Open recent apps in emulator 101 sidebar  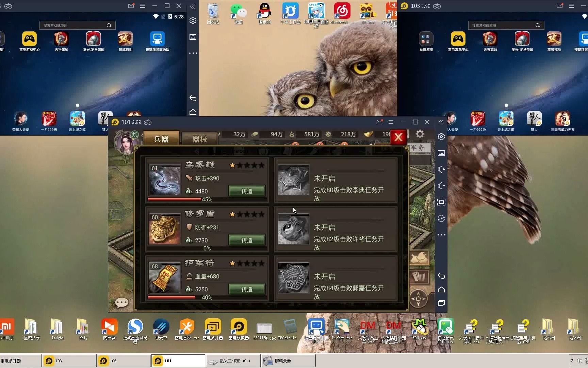click(441, 303)
